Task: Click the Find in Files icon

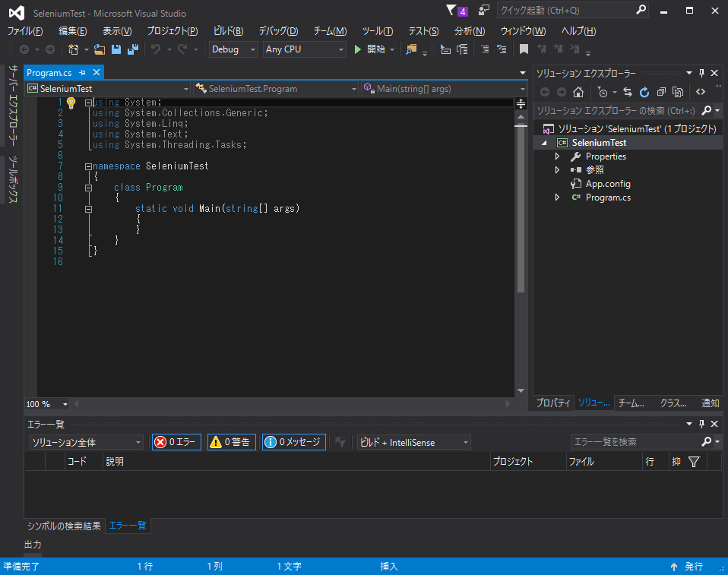Action: 411,49
